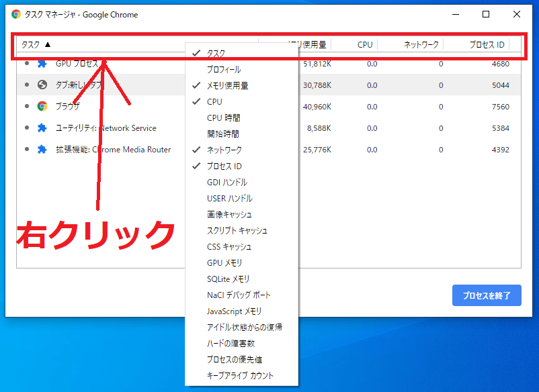This screenshot has width=539, height=392.
Task: Enable the GPU メモリ column
Action: pos(242,263)
